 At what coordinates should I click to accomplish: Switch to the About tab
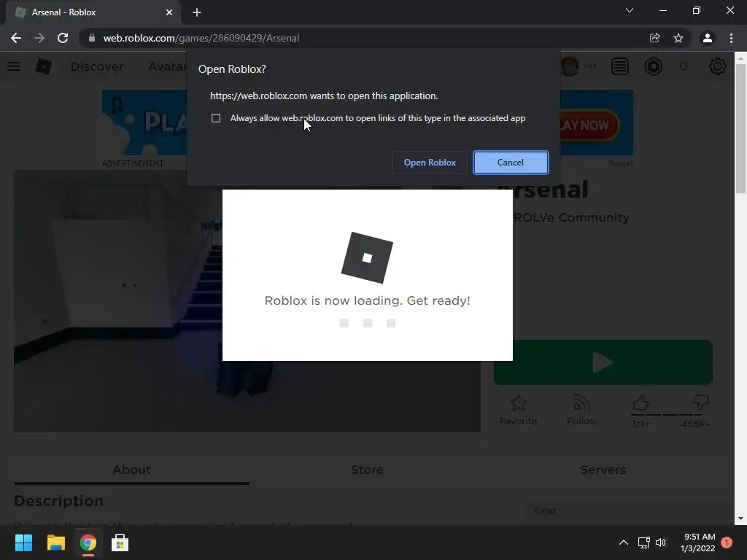[131, 470]
